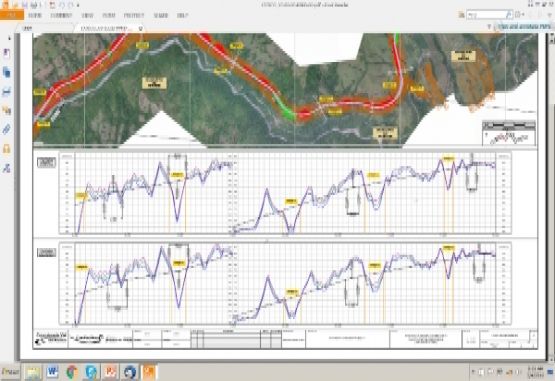Open the Bookmarks panel in the left sidebar
Screen dimensions: 555x381
pyautogui.click(x=7, y=53)
